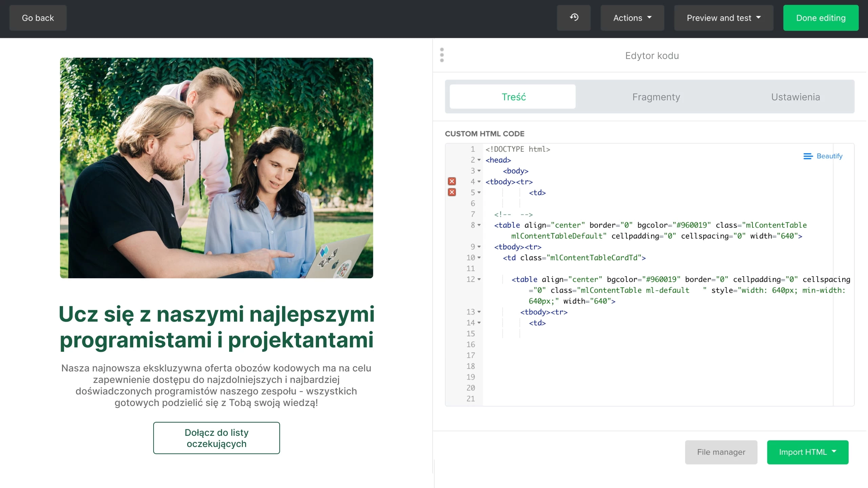Fold the table block on line 8

pyautogui.click(x=479, y=225)
